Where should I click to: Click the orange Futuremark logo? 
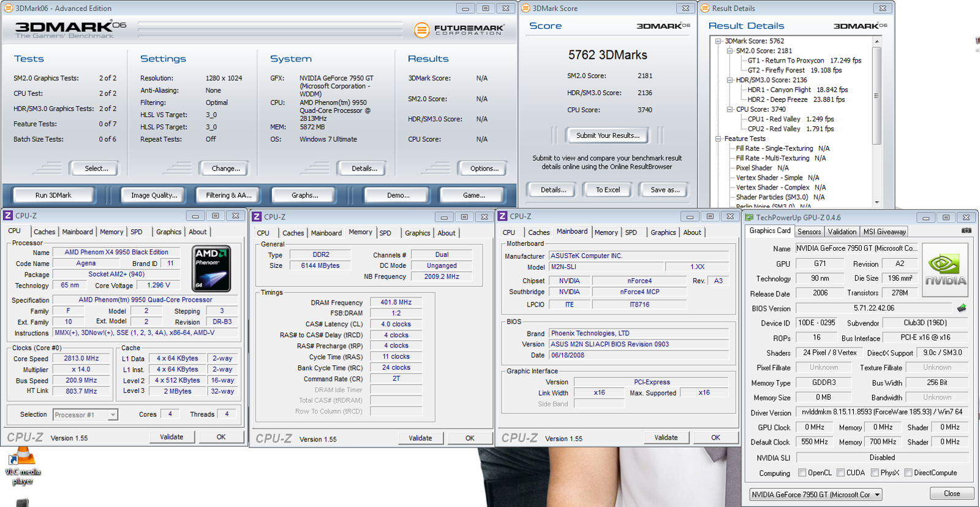coord(421,29)
